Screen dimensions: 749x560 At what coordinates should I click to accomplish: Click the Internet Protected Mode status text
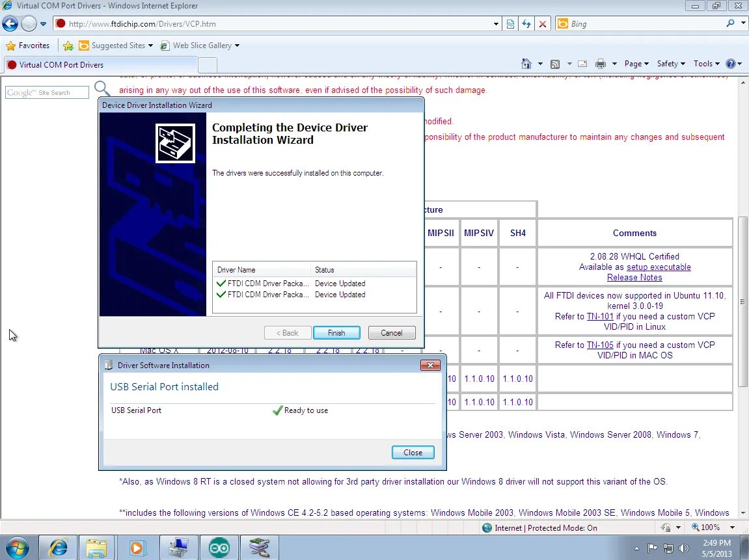[x=546, y=528]
